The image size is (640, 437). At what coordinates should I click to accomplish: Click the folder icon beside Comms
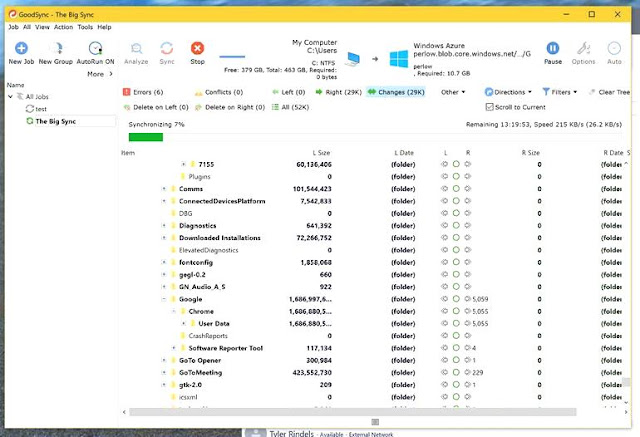(x=173, y=189)
